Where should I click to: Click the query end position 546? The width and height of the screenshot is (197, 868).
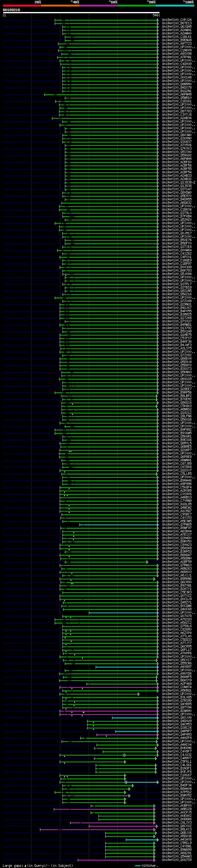tap(155, 15)
